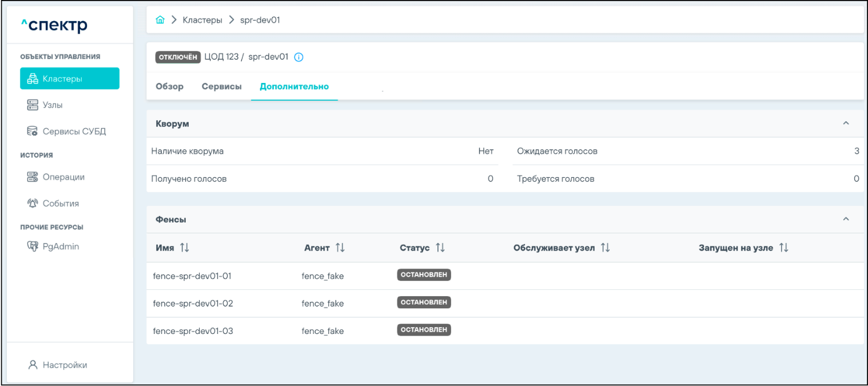Image resolution: width=868 pixels, height=386 pixels.
Task: Click the home icon in breadcrumb
Action: (x=160, y=21)
